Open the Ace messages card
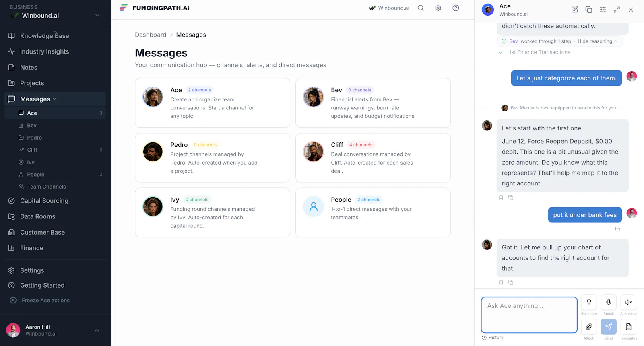Screen dimensions: 644x346 pos(213,103)
